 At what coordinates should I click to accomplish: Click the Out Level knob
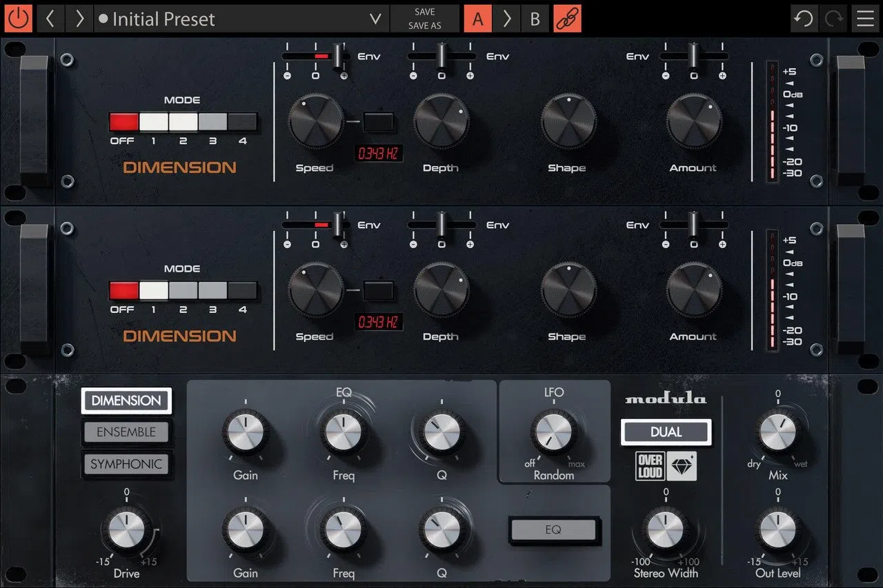[778, 530]
